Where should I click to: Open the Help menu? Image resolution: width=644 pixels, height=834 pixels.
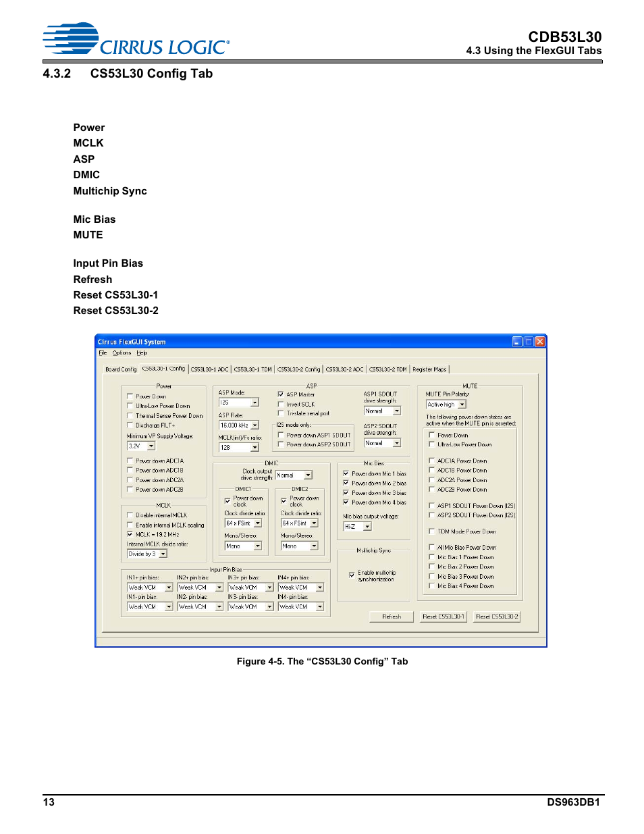click(x=142, y=353)
